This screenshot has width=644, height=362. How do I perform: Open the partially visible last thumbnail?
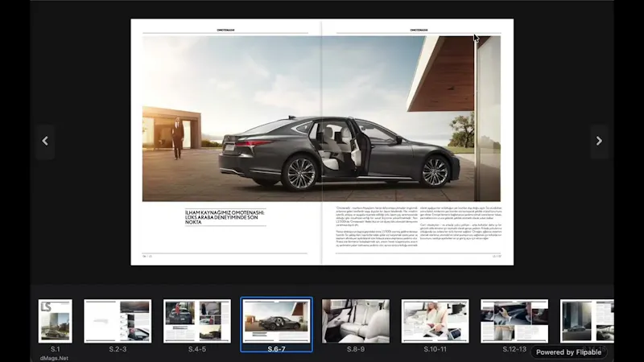click(587, 321)
